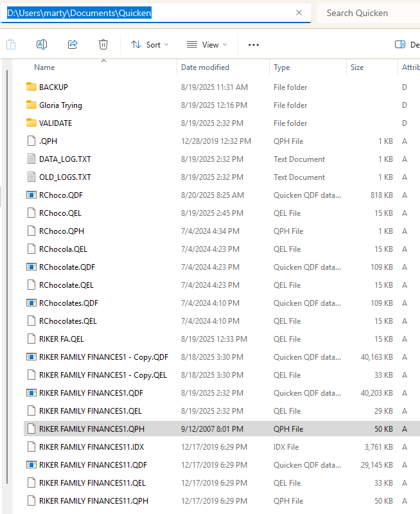Screen dimensions: 420x514
Task: Select the BACKUP folder icon
Action: click(31, 87)
